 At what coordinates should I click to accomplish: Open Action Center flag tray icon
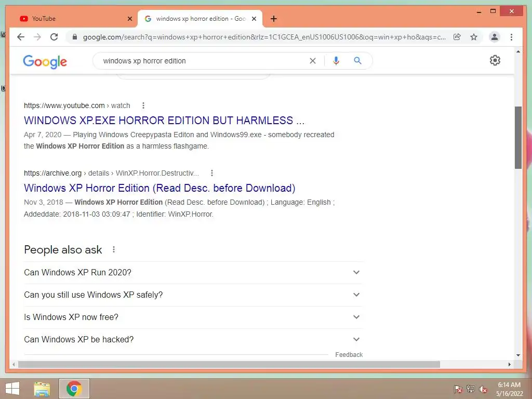click(x=458, y=389)
